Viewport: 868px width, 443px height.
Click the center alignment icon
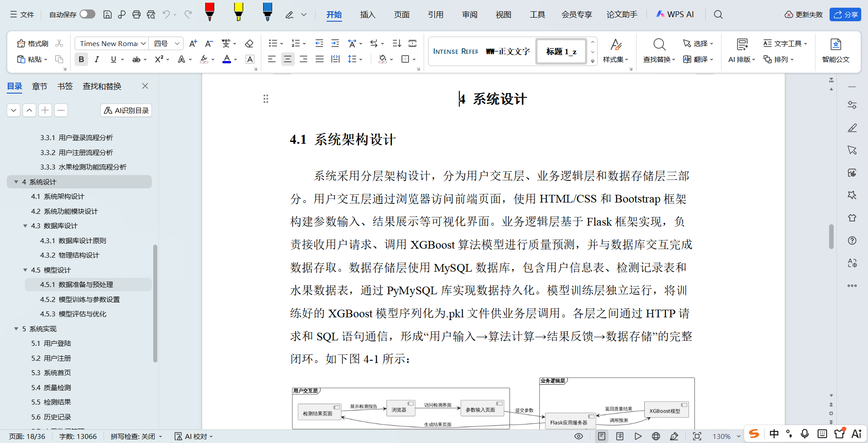click(x=288, y=59)
